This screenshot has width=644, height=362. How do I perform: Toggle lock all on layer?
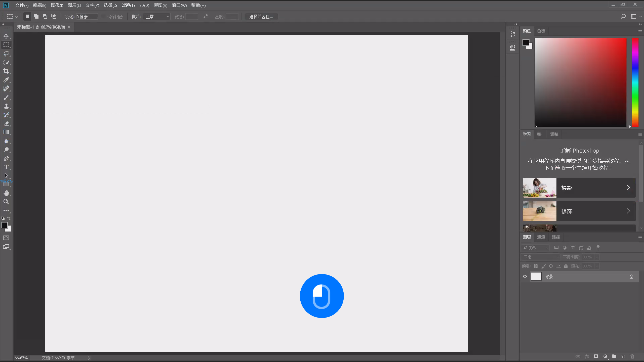click(566, 266)
